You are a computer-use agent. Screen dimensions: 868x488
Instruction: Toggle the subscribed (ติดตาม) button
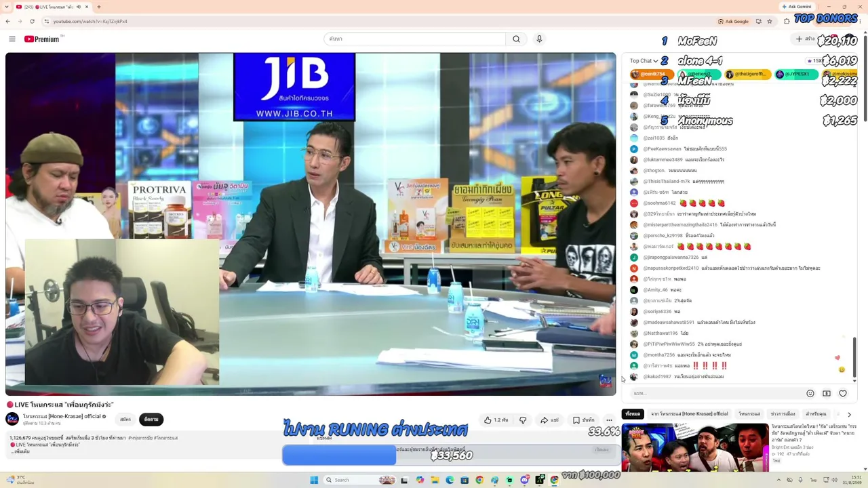(x=151, y=420)
